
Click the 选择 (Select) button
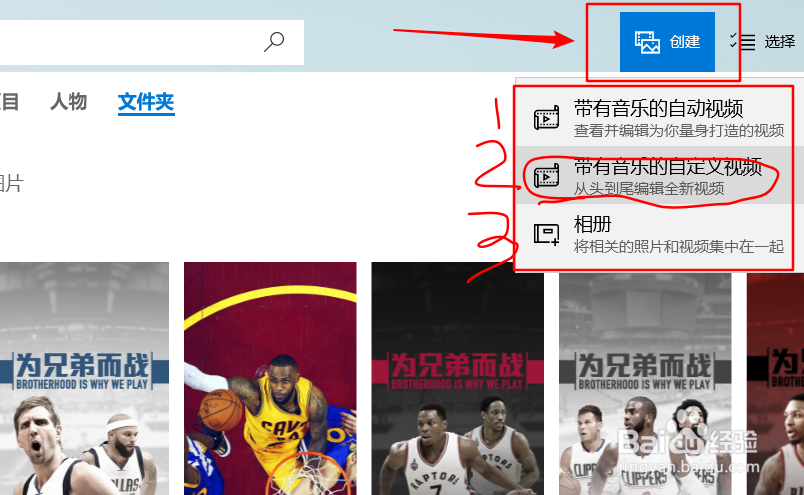pyautogui.click(x=762, y=42)
